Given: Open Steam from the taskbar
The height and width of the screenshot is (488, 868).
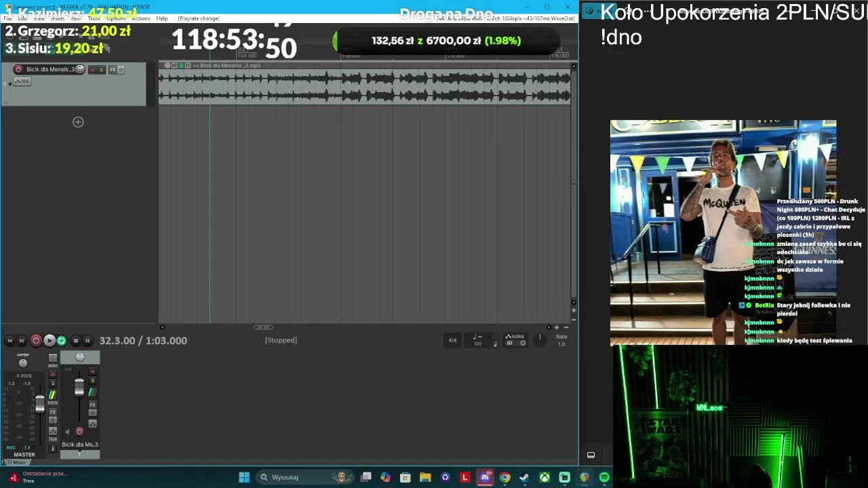Looking at the screenshot, I should tap(524, 477).
